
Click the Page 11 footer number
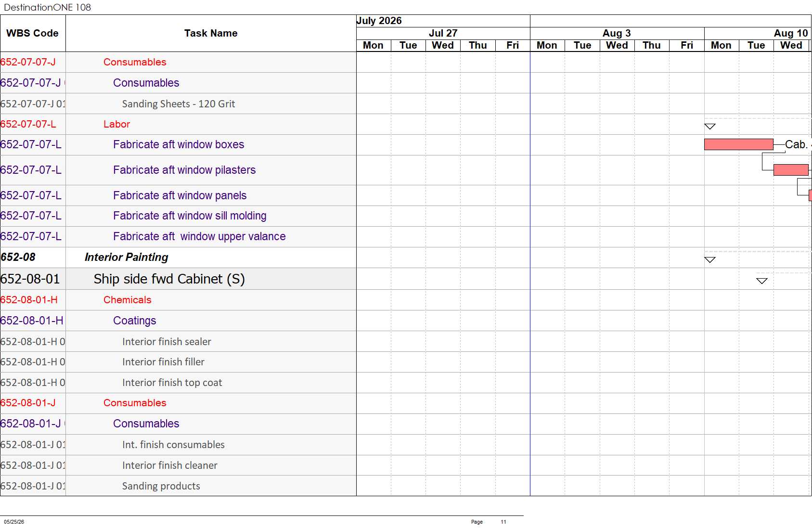tap(503, 522)
